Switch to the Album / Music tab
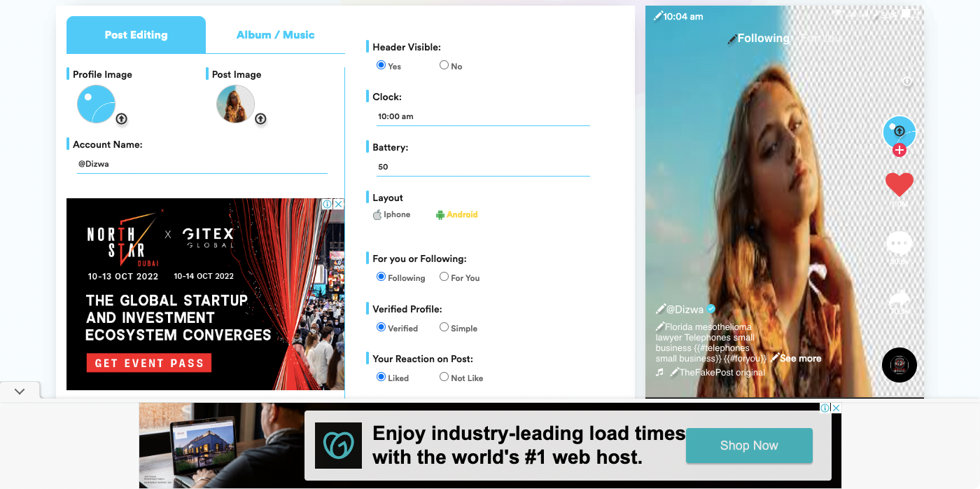Viewport: 980px width, 489px height. [x=275, y=34]
